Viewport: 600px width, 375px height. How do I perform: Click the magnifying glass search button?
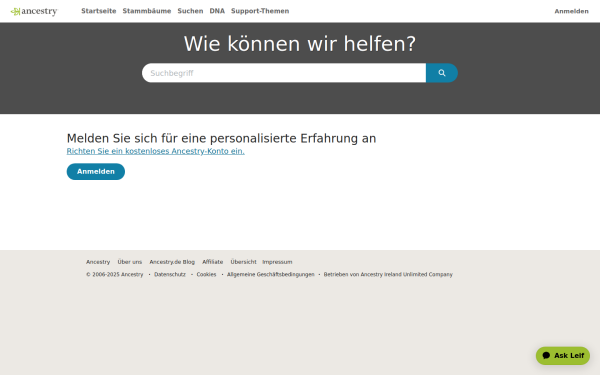pos(442,73)
